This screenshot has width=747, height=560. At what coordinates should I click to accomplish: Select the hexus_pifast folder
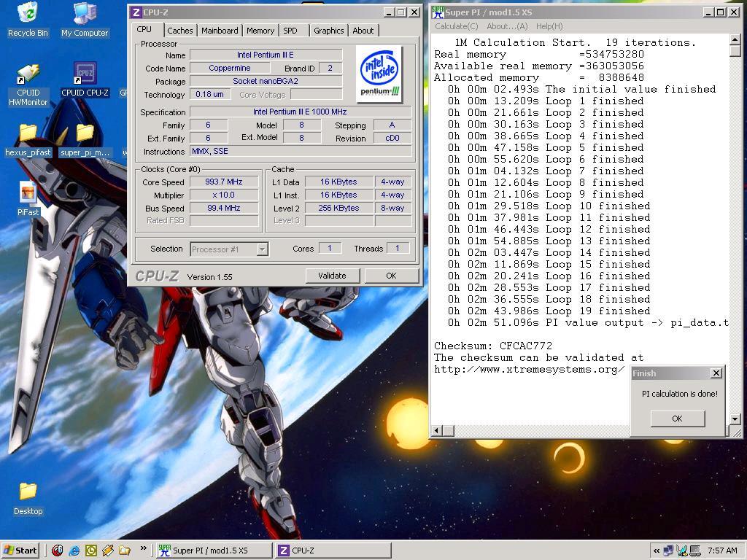coord(28,140)
